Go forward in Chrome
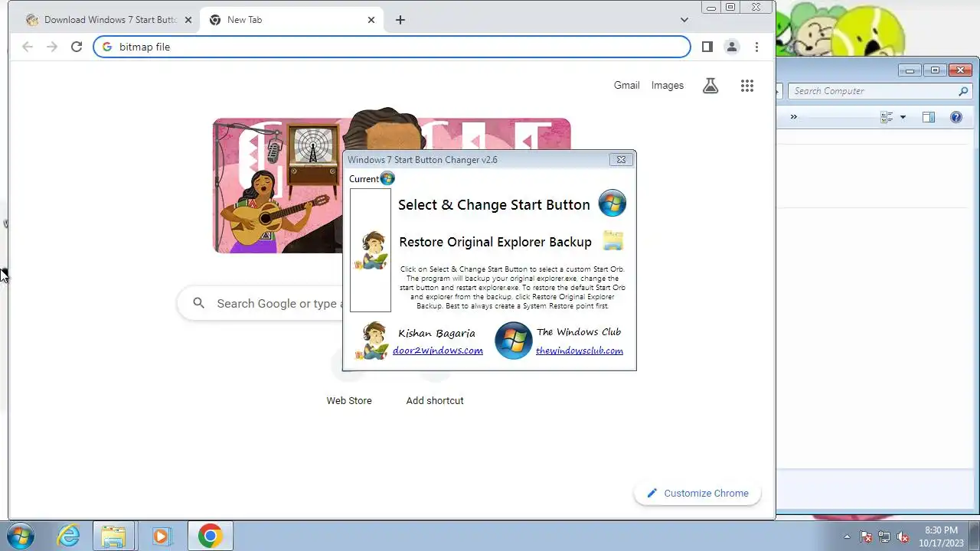This screenshot has width=980, height=551. pos(52,47)
